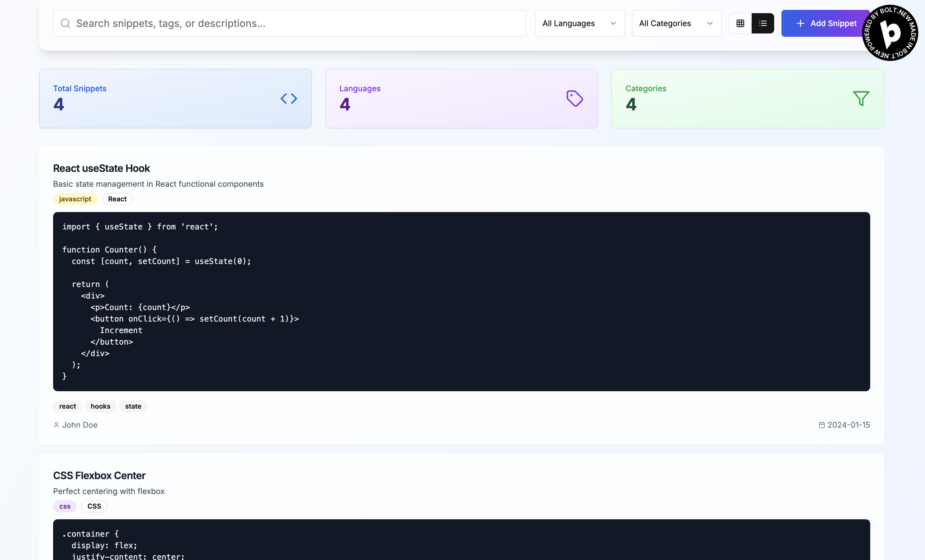Click the All Categories chevron arrow
Screen dimensions: 925x560
709,23
